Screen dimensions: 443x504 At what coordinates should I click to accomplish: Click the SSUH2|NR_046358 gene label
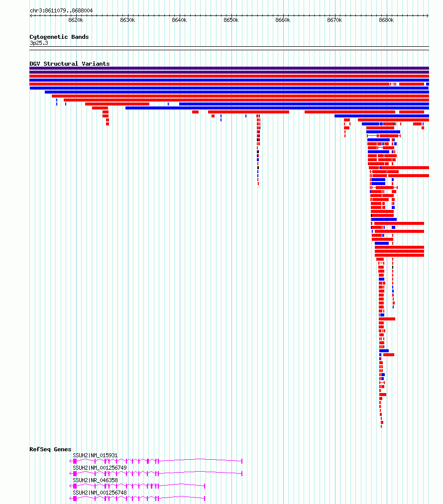[x=95, y=480]
